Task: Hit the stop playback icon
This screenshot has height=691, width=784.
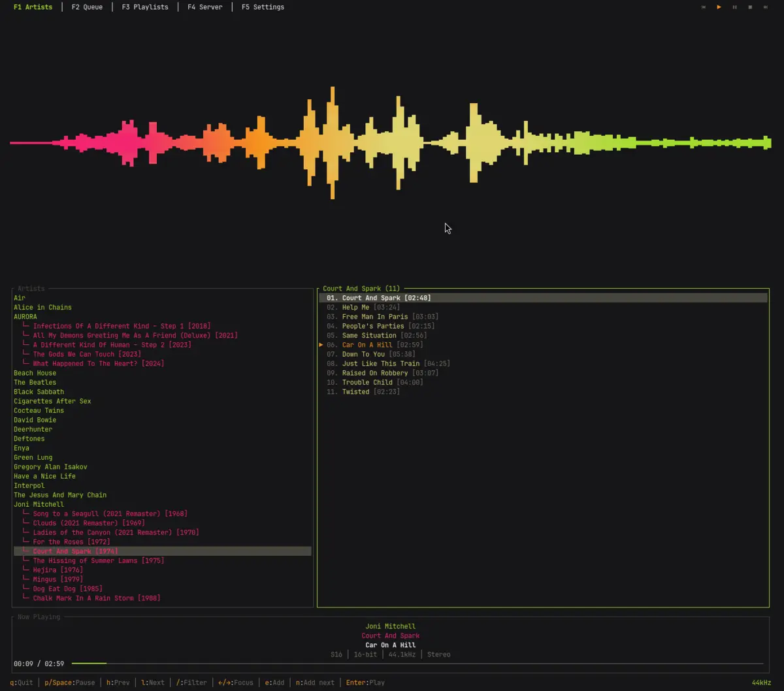Action: coord(750,7)
